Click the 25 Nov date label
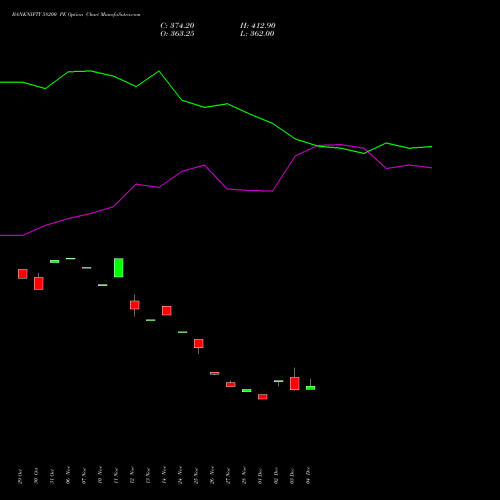This screenshot has height=500, width=500. tap(196, 476)
